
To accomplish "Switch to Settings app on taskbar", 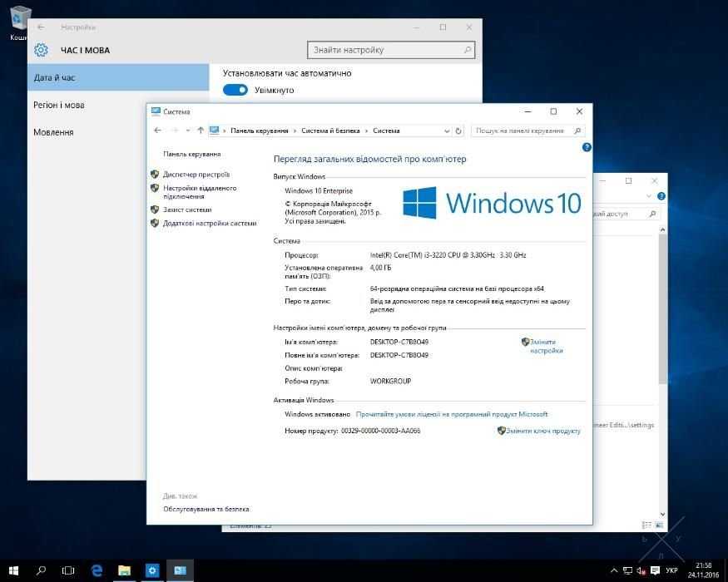I will [152, 570].
